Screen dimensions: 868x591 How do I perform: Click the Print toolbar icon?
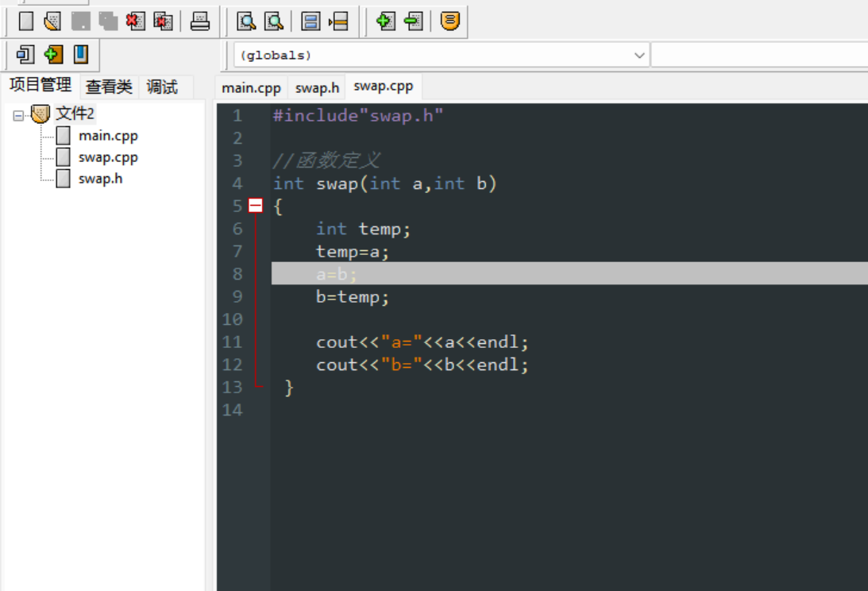pos(200,21)
